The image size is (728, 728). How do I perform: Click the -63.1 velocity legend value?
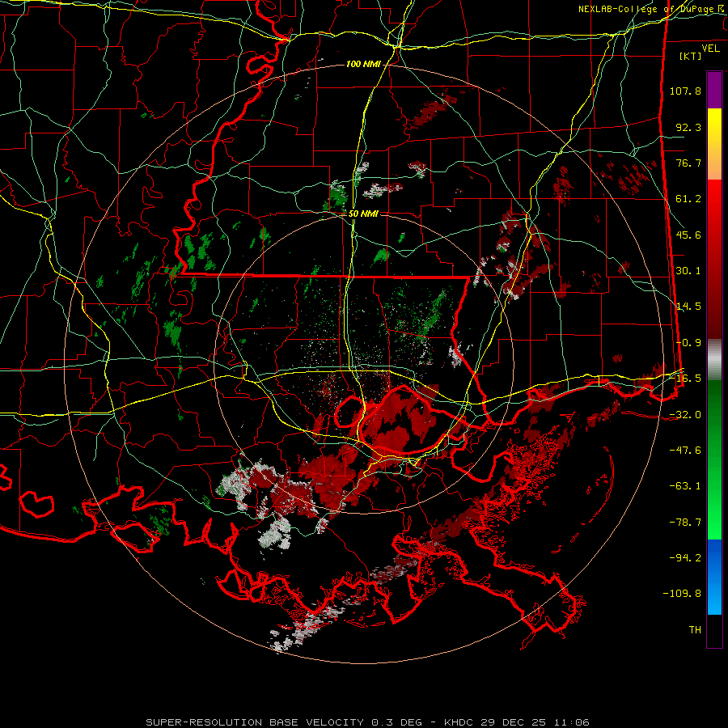(685, 486)
